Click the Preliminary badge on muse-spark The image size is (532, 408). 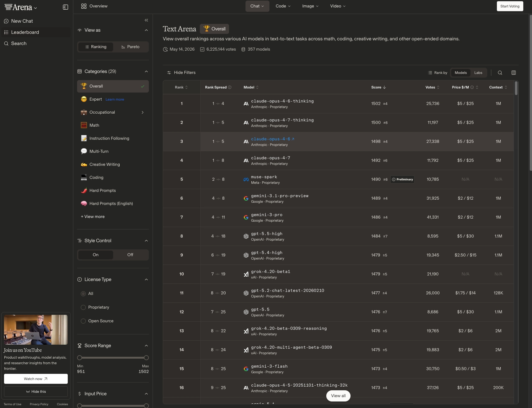click(402, 179)
